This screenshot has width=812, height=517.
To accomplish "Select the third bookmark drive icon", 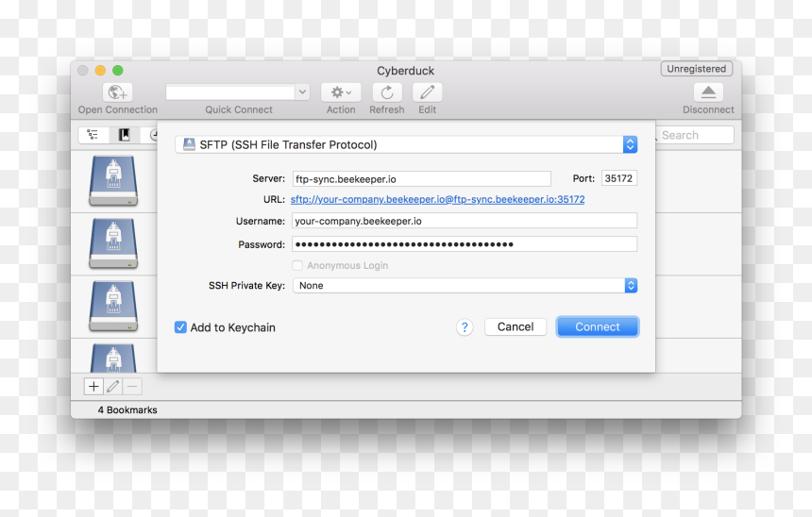I will 113,306.
